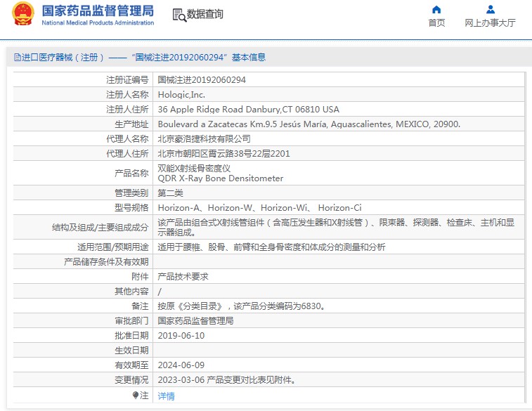Select intended use 适用于腰椎、股骨、前臂
This screenshot has height=411, width=532.
[271, 247]
